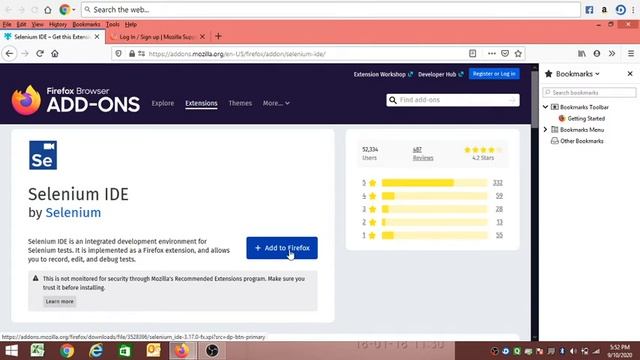640x360 pixels.
Task: Open the Library icon in toolbar
Action: (582, 53)
